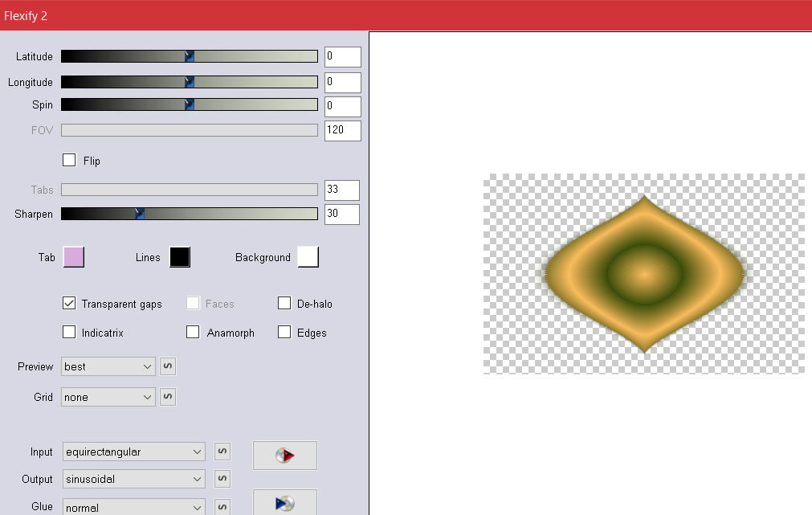Turn on the De-halo checkbox
The width and height of the screenshot is (812, 515).
point(284,304)
